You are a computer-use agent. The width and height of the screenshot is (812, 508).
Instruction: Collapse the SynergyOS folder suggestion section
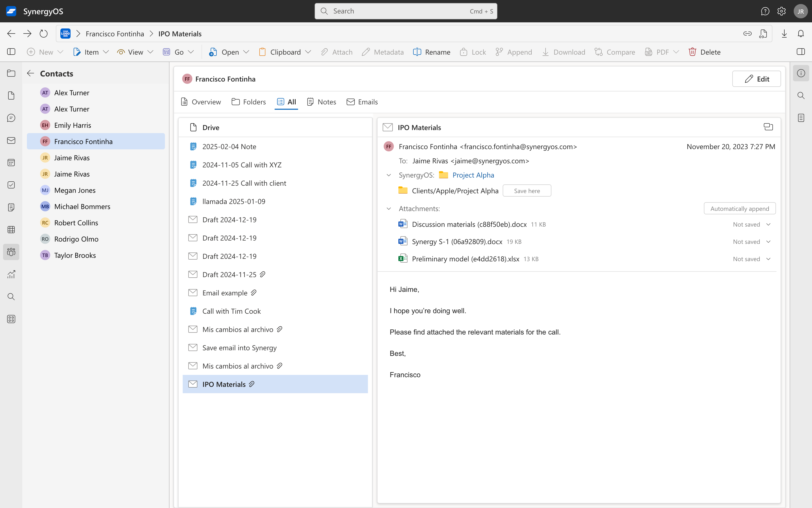[x=389, y=175]
